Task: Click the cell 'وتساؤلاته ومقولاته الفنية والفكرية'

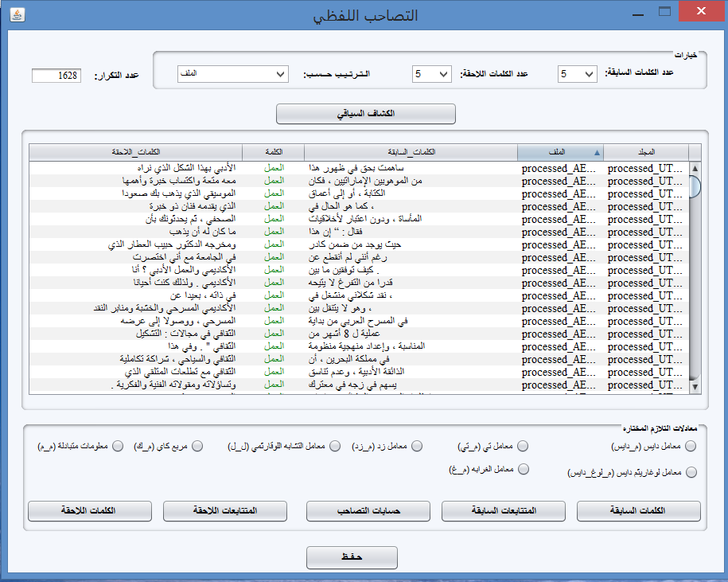Action: click(x=135, y=385)
